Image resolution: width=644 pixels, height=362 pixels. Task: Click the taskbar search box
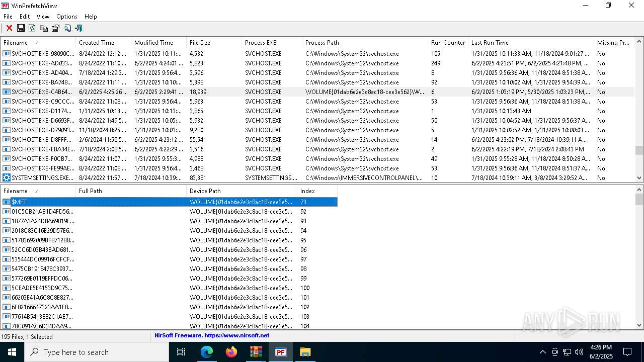pos(97,352)
